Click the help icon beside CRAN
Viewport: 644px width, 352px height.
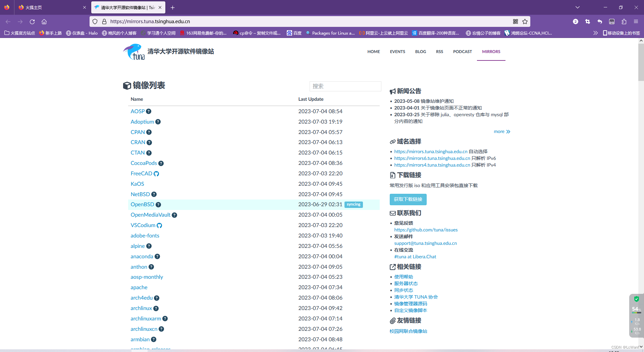click(x=149, y=142)
